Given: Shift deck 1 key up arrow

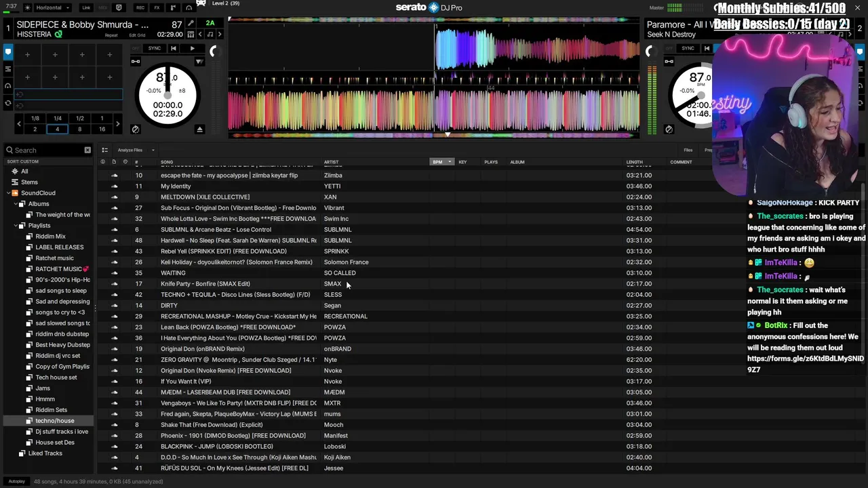Looking at the screenshot, I should tap(219, 35).
